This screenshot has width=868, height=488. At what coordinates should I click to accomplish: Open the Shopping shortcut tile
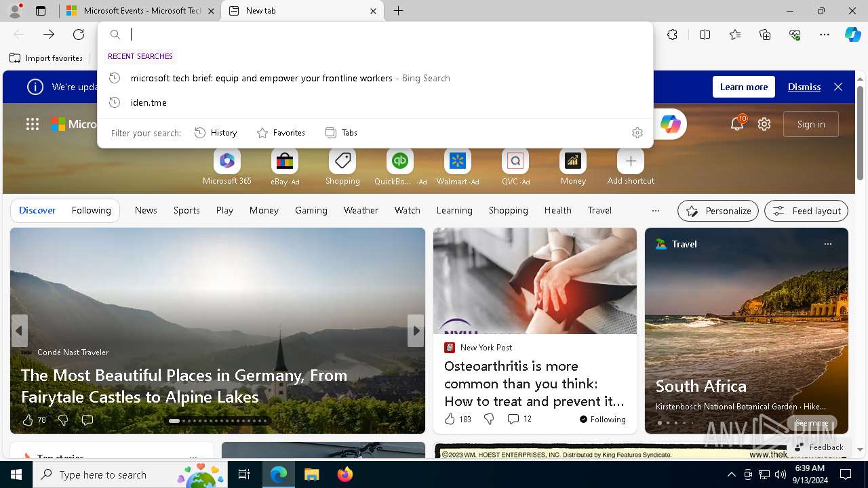pyautogui.click(x=342, y=167)
